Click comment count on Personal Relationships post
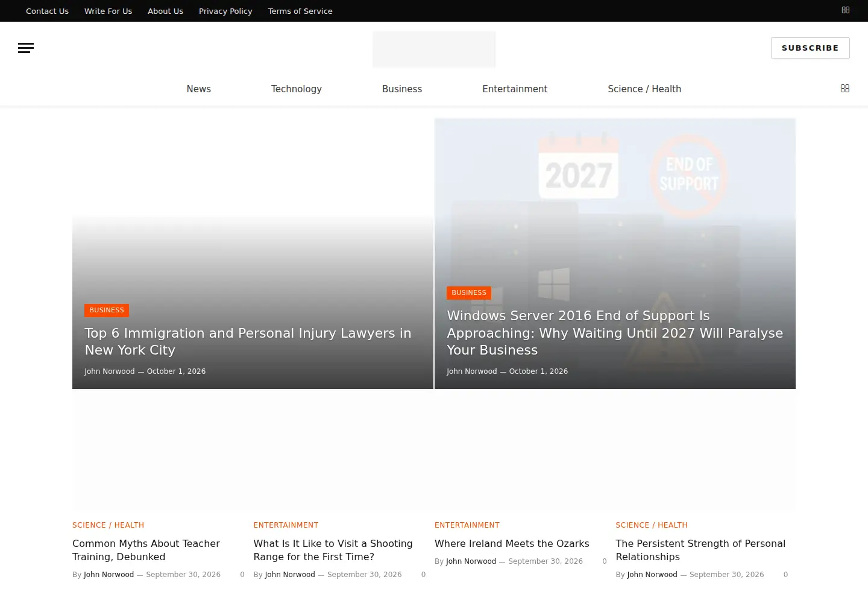The width and height of the screenshot is (868, 603). tap(785, 575)
